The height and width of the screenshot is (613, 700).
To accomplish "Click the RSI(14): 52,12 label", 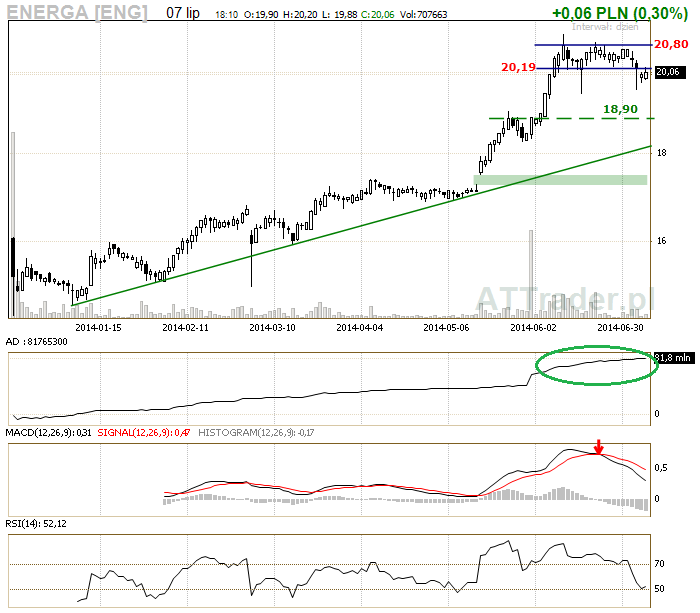I will [x=36, y=524].
